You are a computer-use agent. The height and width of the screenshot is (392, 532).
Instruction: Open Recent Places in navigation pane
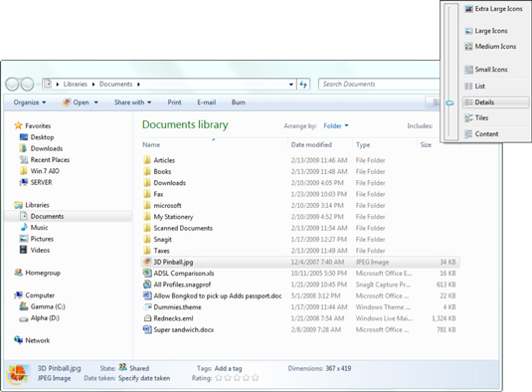pos(45,160)
